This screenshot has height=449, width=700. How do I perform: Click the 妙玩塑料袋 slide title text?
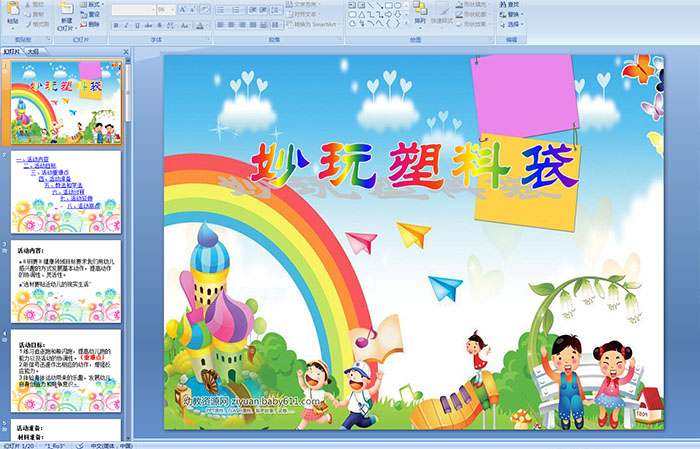pos(414,165)
